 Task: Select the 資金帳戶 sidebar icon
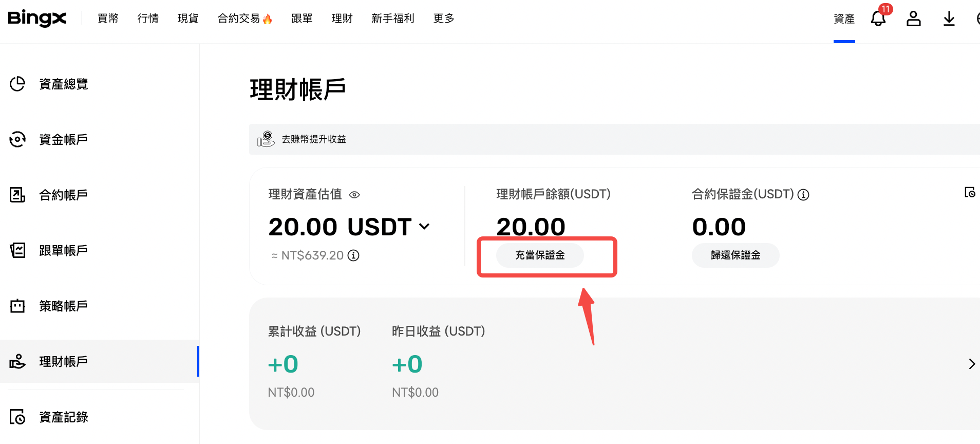[x=17, y=139]
